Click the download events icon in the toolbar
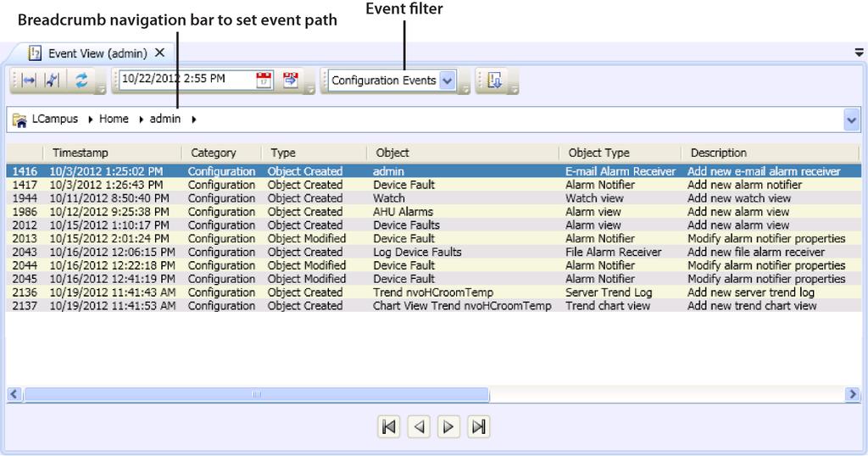This screenshot has width=868, height=456. coord(494,81)
